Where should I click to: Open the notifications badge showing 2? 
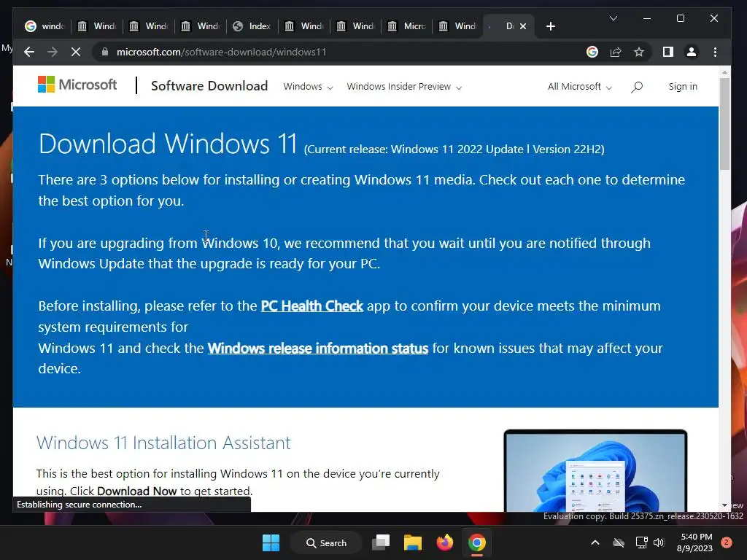[x=726, y=542]
